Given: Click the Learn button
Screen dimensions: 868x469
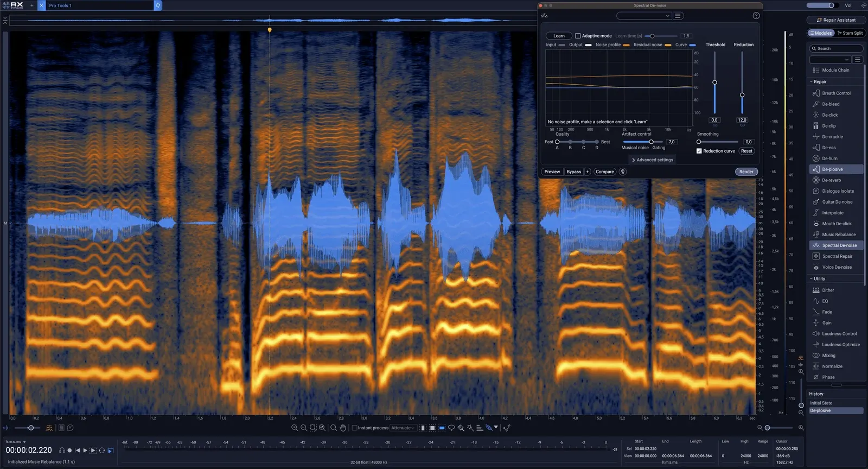Looking at the screenshot, I should click(559, 36).
